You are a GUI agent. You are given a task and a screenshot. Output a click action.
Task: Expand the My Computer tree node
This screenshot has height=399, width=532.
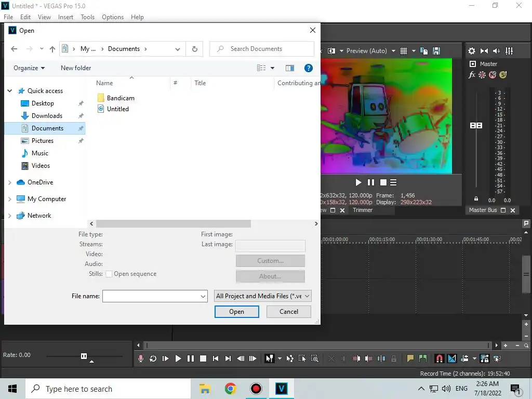pos(10,199)
